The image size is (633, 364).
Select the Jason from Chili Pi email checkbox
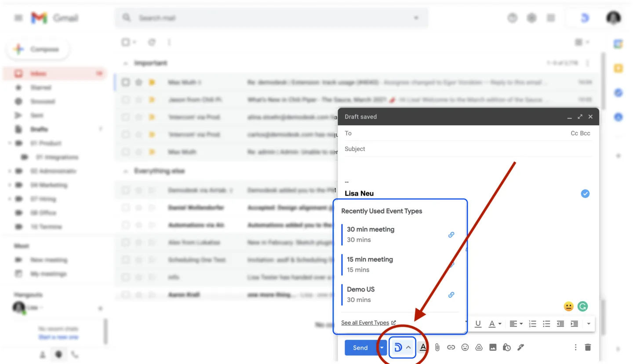coord(126,100)
